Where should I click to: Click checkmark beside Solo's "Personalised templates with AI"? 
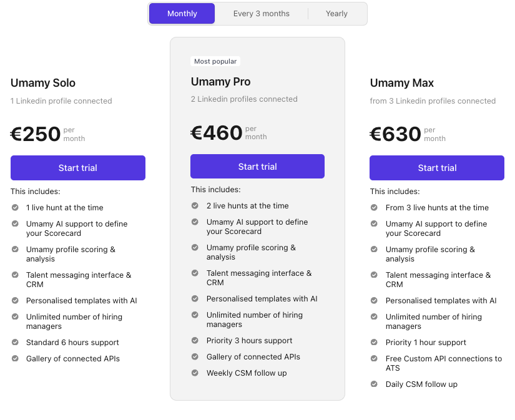(15, 300)
